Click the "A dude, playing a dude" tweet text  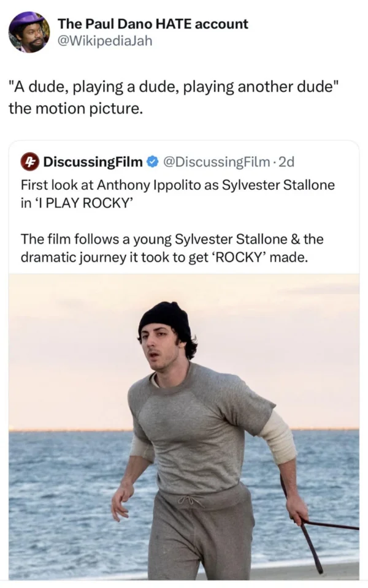point(173,87)
